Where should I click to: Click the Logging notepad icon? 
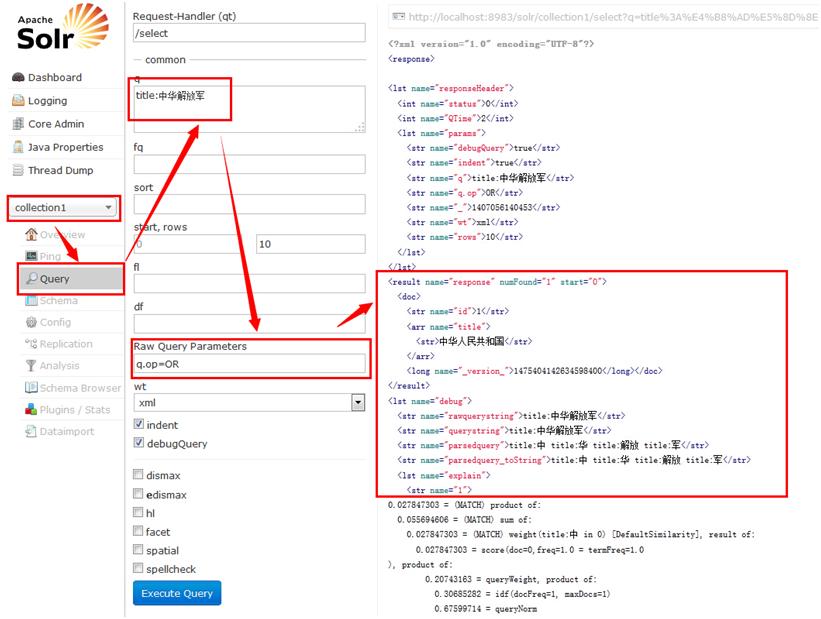tap(18, 101)
